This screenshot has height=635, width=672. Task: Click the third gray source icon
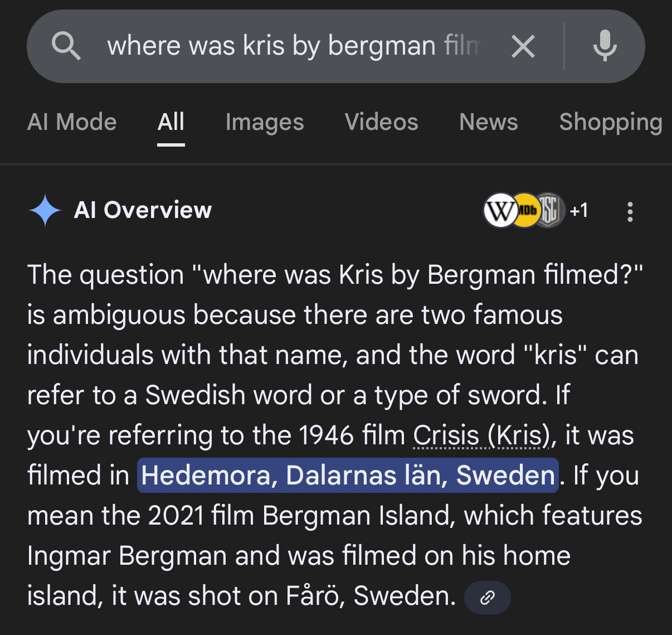point(550,211)
